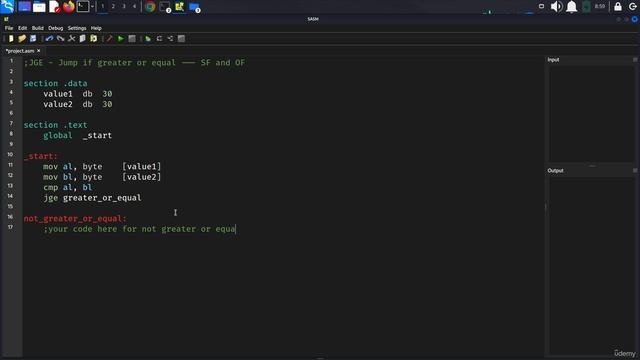Screen dimensions: 640x360
Task: Click the log out icon in the panel
Action: tap(633, 7)
